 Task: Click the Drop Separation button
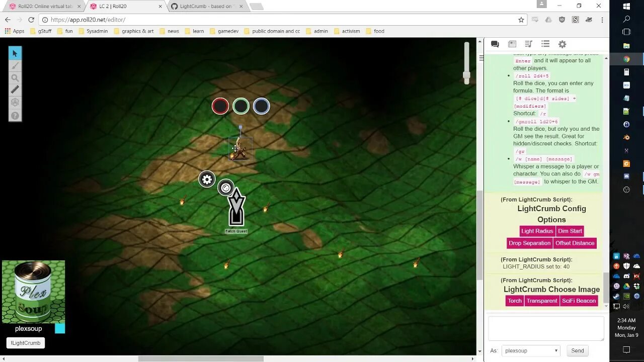529,243
